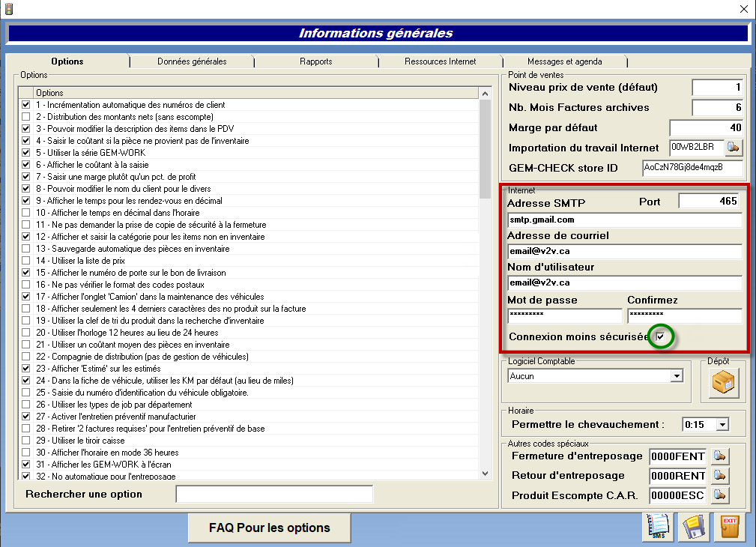The width and height of the screenshot is (756, 547).
Task: Click the Fermeture d'entreposage code field
Action: [x=678, y=456]
